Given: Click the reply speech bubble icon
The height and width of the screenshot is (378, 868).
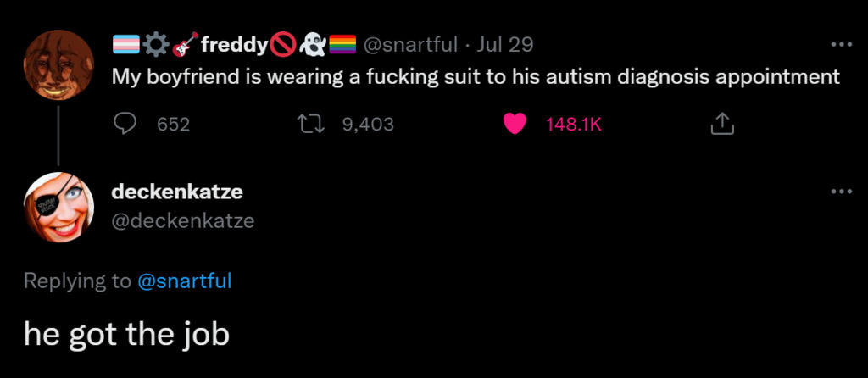Looking at the screenshot, I should 125,125.
